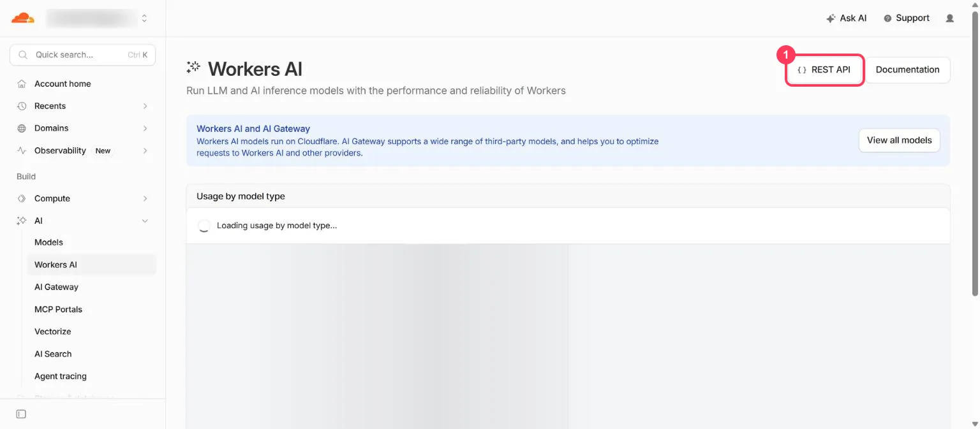Click the AI sparkle sidebar icon
Screen dimensions: 980x429
coord(22,221)
